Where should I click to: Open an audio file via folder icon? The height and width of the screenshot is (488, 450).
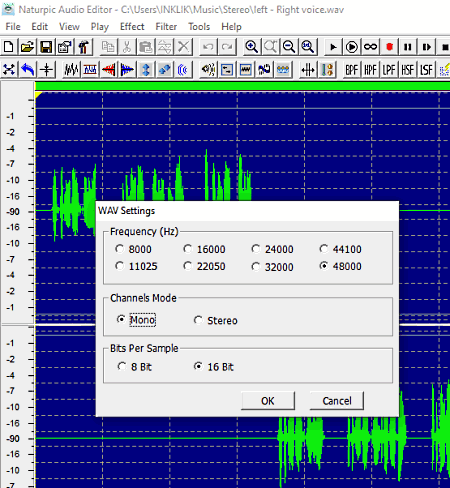(x=27, y=47)
